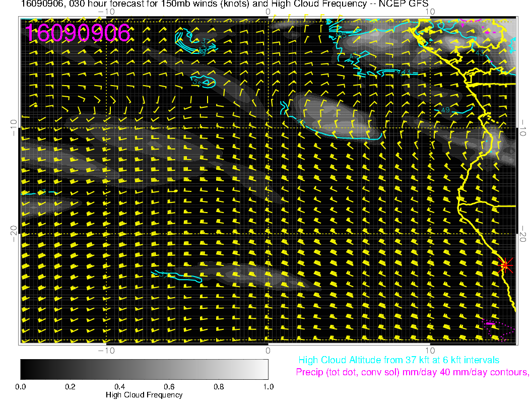Viewport: 532px width, 411px height.
Task: Click the 0 longitude label on bottom axis
Action: [x=268, y=351]
